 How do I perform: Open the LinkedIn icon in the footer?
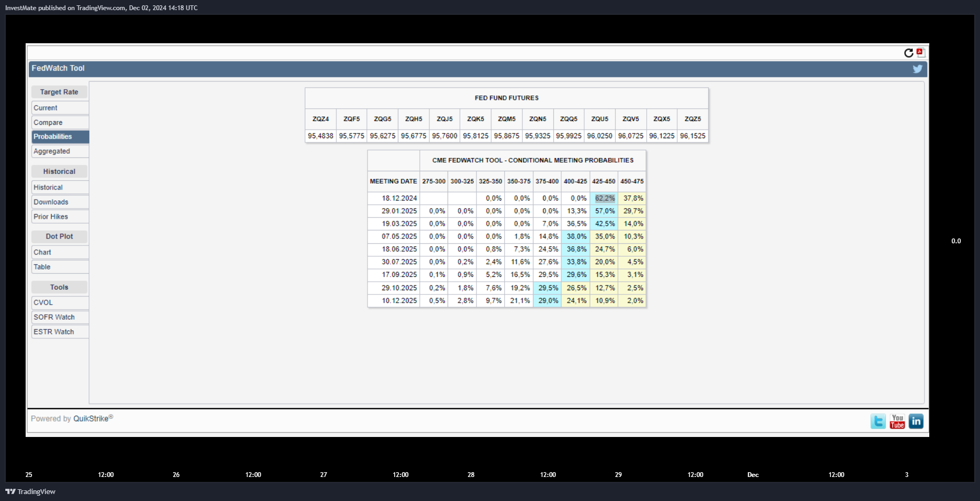(916, 422)
